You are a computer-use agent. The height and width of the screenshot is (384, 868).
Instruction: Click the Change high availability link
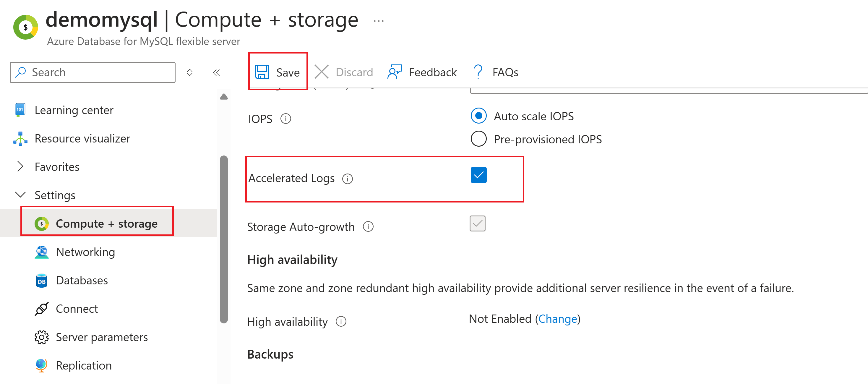click(x=557, y=319)
